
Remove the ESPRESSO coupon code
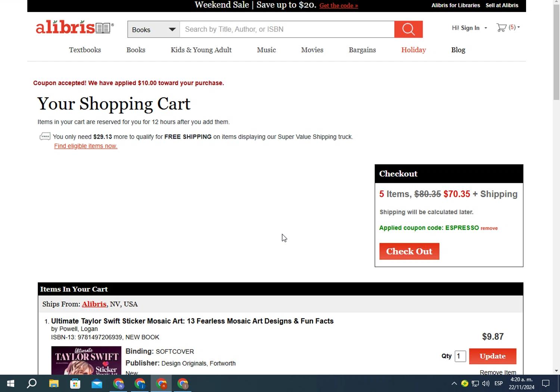[x=489, y=228]
